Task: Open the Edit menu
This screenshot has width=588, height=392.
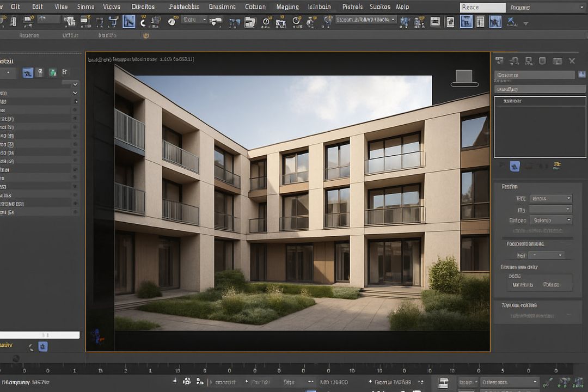Action: (x=36, y=7)
